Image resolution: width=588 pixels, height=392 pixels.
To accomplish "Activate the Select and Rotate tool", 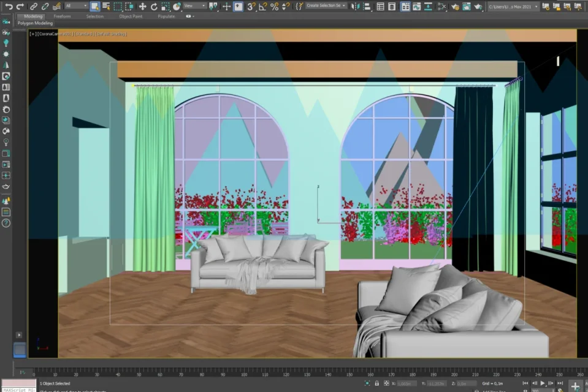I will [154, 6].
